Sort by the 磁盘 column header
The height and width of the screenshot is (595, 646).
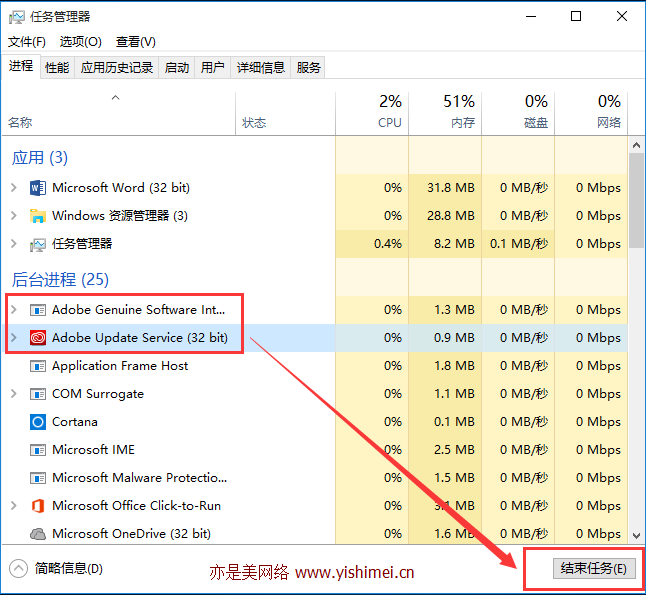click(x=518, y=114)
